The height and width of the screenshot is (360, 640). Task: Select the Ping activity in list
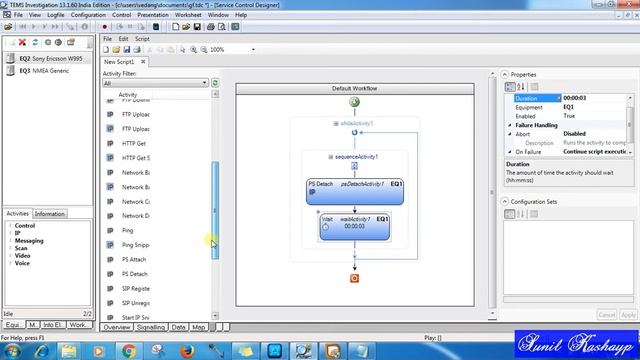click(128, 231)
